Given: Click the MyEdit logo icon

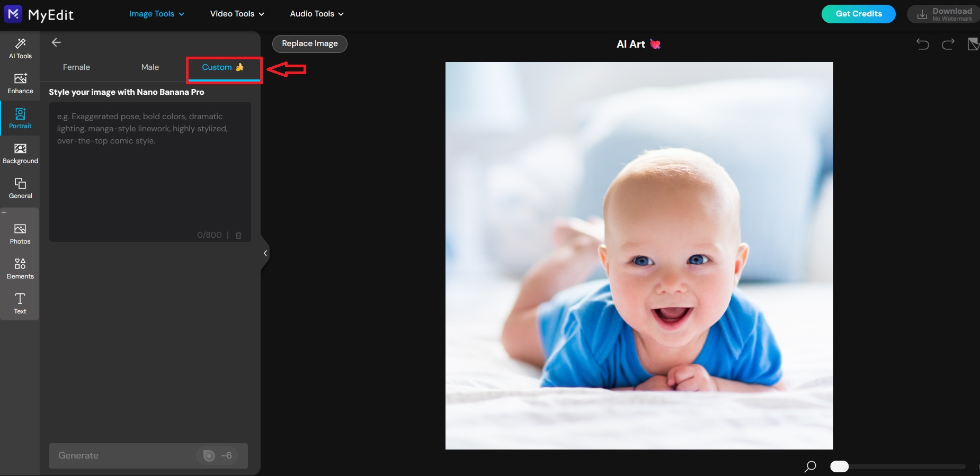Looking at the screenshot, I should click(13, 14).
